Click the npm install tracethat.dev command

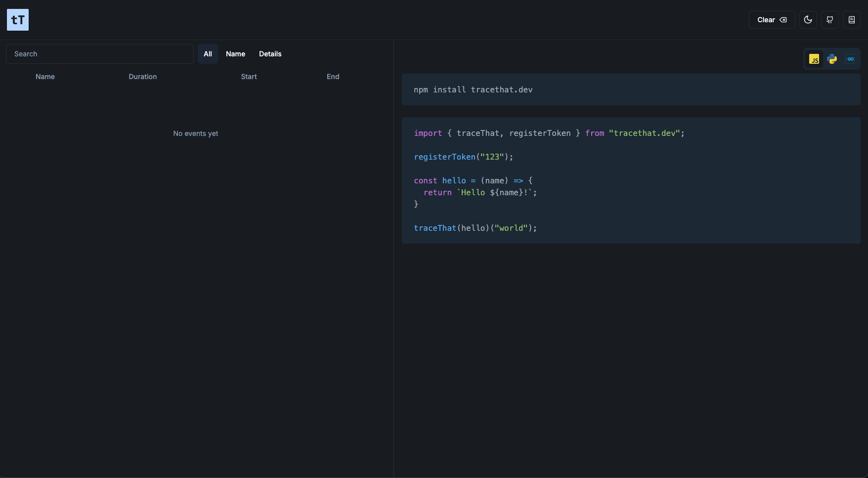click(473, 89)
